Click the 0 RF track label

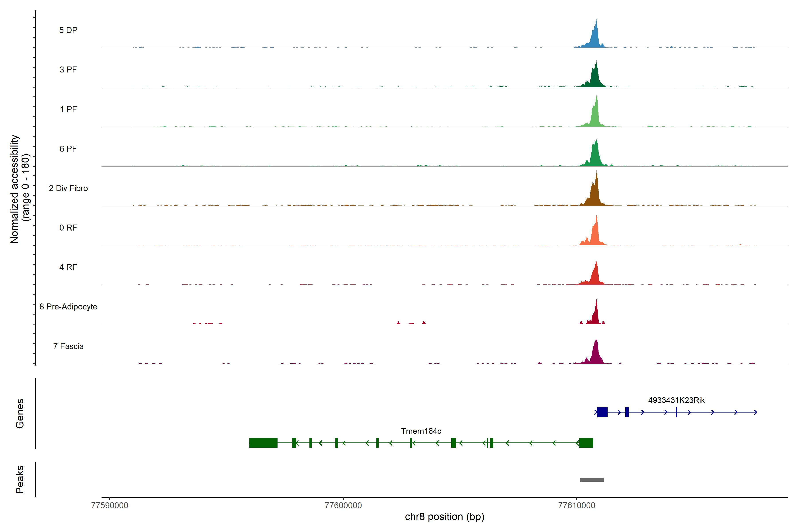68,228
